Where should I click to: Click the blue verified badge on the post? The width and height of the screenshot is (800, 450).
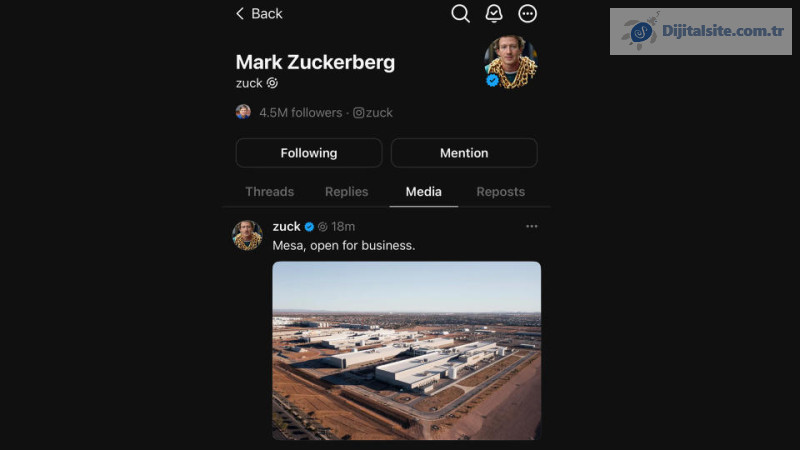tap(309, 227)
